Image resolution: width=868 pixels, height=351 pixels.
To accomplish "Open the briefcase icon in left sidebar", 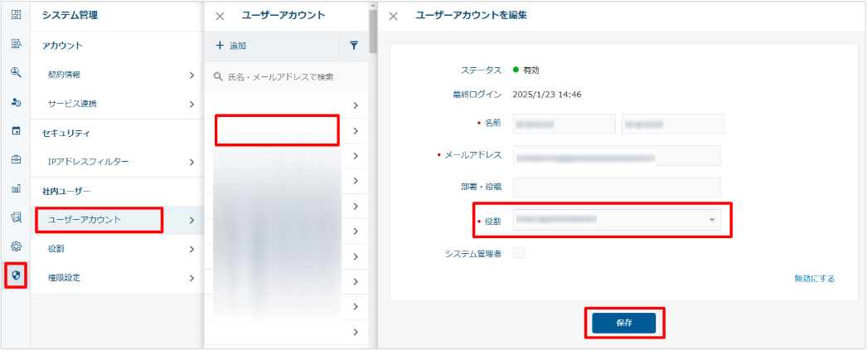I will coord(16,159).
